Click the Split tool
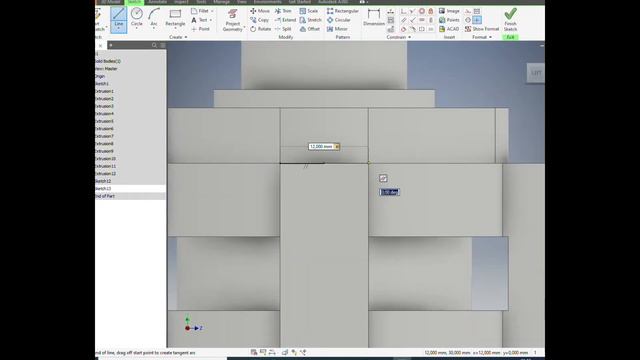This screenshot has height=360, width=640. pos(283,29)
